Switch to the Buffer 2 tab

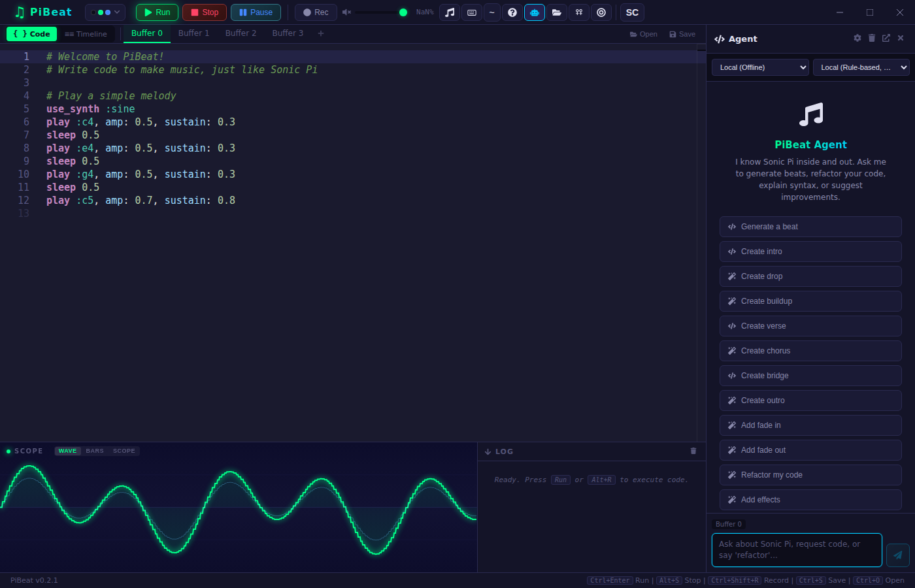tap(241, 33)
